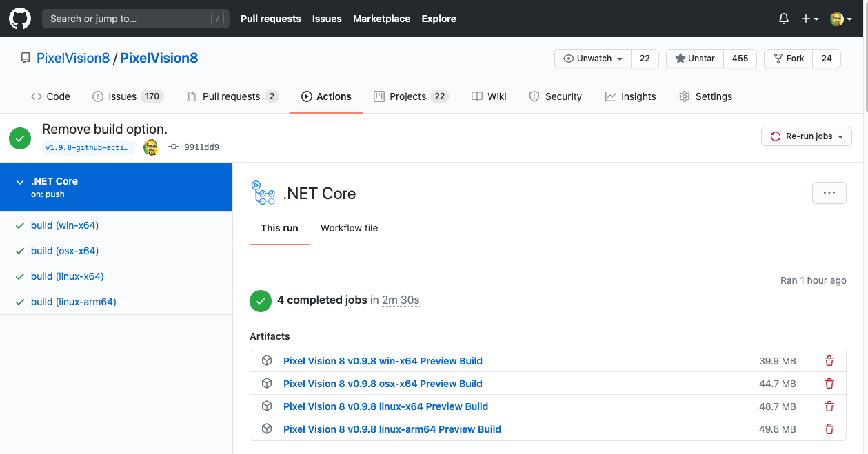This screenshot has height=454, width=868.
Task: Click the green completed jobs check icon
Action: tap(260, 300)
